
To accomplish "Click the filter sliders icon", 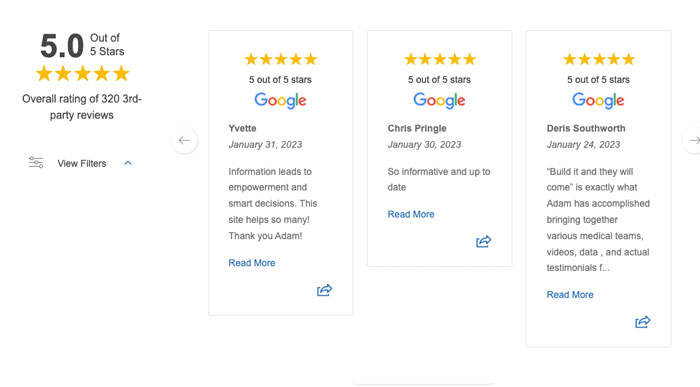I will pyautogui.click(x=36, y=162).
